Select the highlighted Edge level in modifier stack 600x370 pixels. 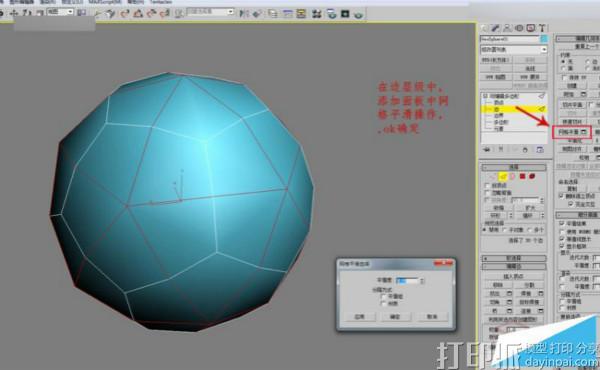point(514,109)
